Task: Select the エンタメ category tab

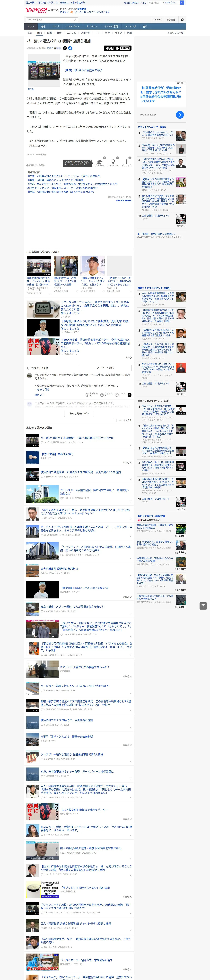Action: click(x=71, y=33)
